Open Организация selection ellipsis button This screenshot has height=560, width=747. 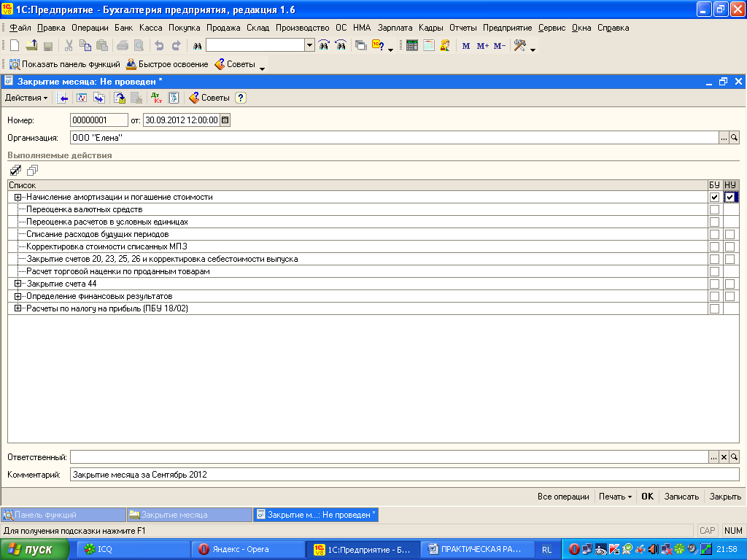point(724,138)
